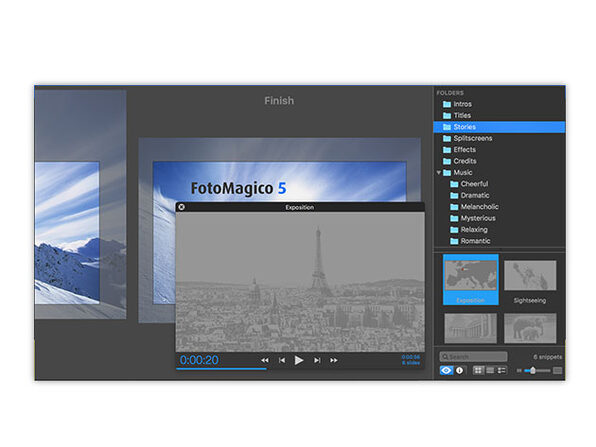Open the Relaxing music subfolder

(499, 229)
